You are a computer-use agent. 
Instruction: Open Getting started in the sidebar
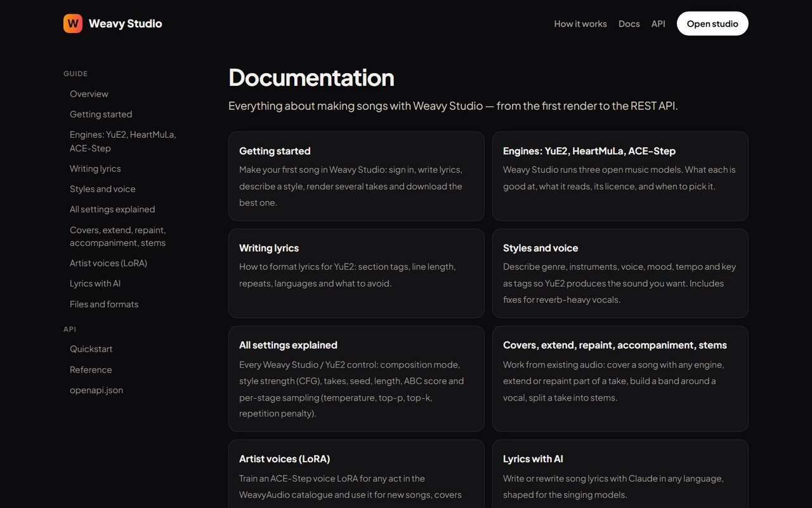click(x=101, y=114)
